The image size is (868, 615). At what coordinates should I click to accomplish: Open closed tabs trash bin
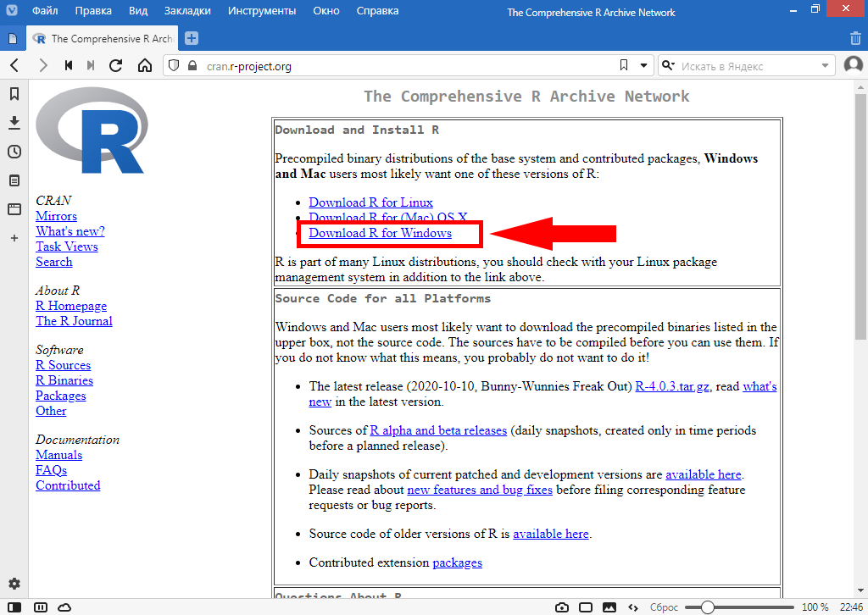(855, 38)
